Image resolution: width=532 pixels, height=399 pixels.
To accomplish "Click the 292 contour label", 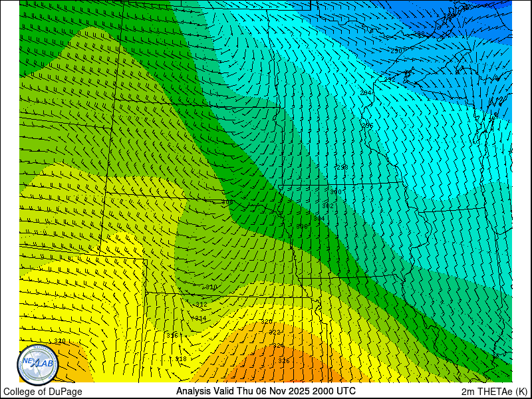I will point(390,79).
